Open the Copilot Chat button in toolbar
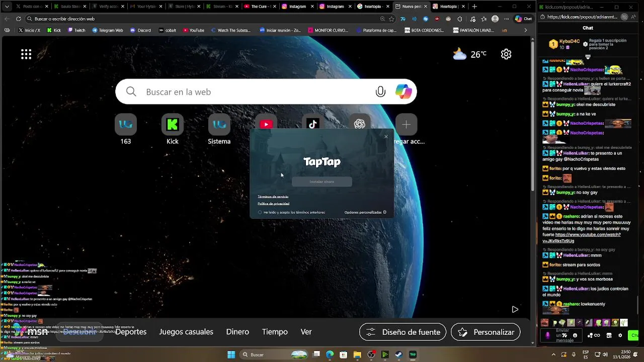 coord(524,19)
